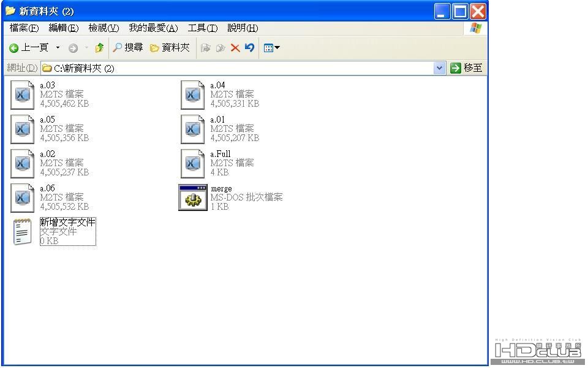Viewport: 588px width, 368px height.
Task: Click the size text 4,505,462 KB
Action: point(64,104)
